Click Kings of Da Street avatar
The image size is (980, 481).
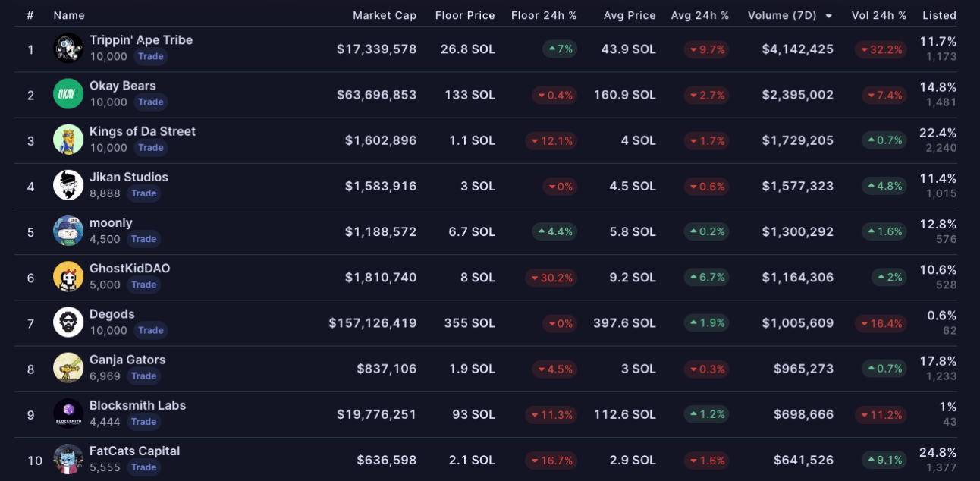coord(68,140)
